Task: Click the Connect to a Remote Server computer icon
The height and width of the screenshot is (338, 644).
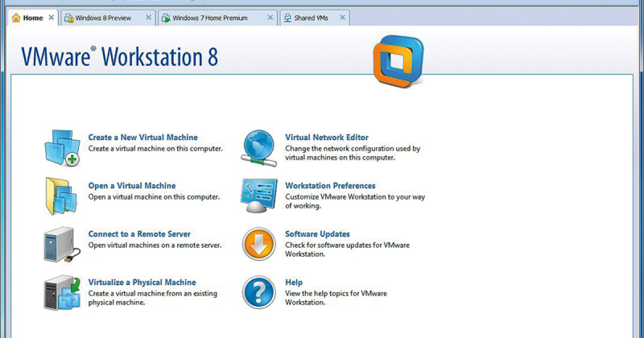Action: point(62,244)
